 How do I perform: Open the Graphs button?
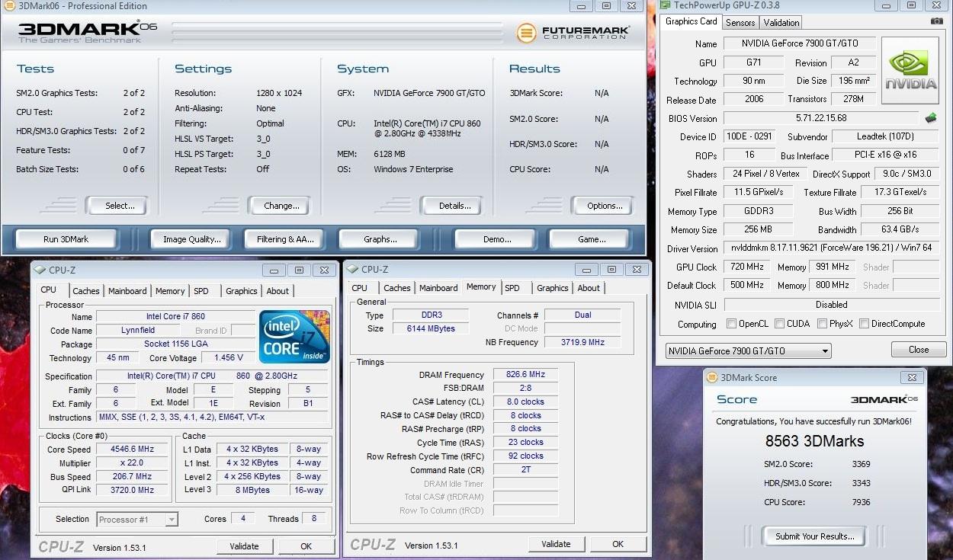point(380,239)
